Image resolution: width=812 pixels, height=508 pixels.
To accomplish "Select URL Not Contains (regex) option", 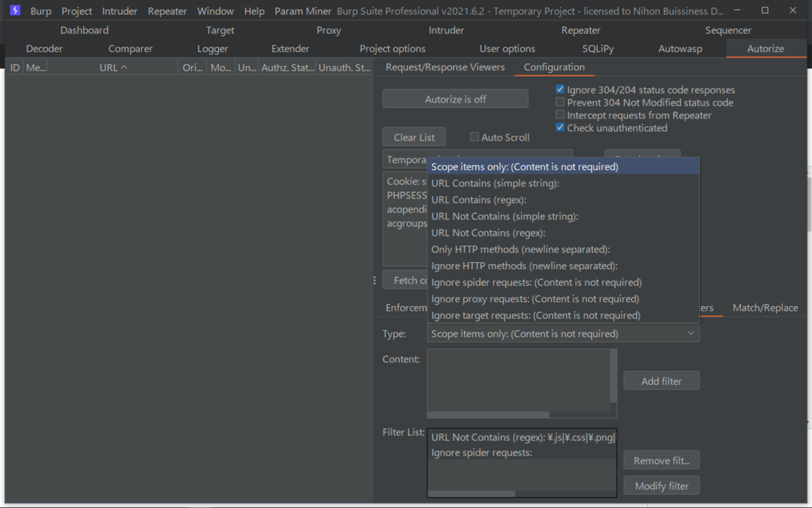I will (563, 232).
